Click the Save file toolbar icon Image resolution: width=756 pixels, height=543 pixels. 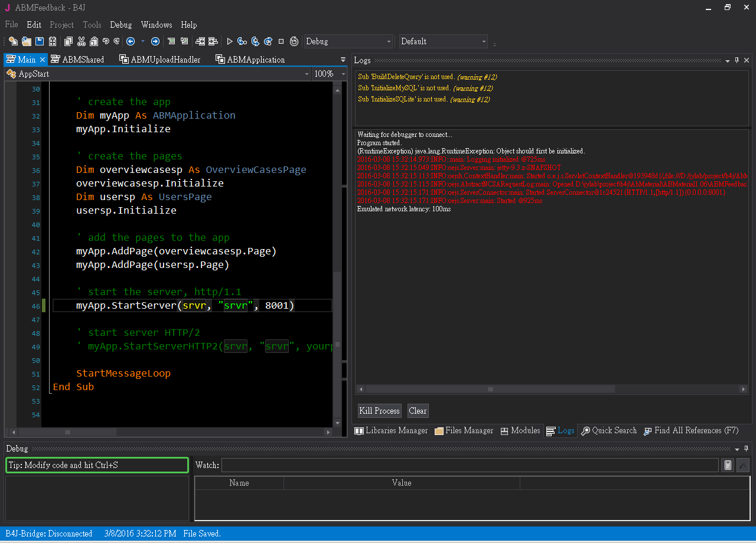pyautogui.click(x=40, y=41)
